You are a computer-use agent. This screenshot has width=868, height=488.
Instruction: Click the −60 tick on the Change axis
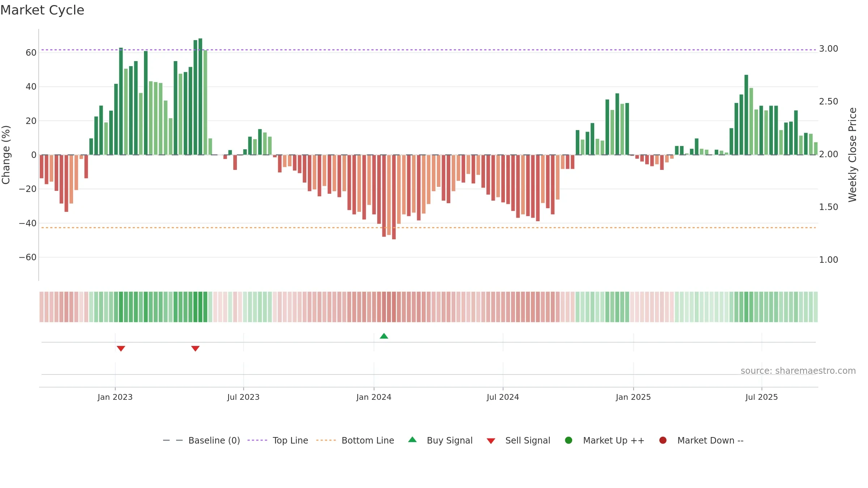point(28,257)
